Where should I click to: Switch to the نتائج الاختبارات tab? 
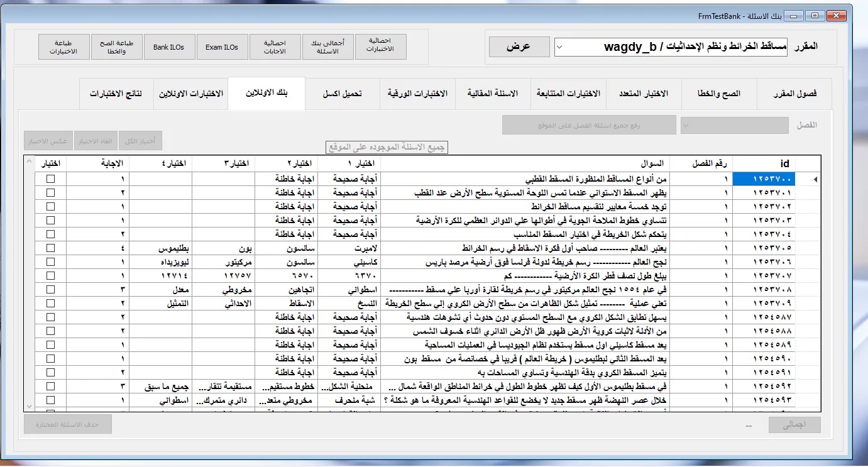[x=116, y=94]
